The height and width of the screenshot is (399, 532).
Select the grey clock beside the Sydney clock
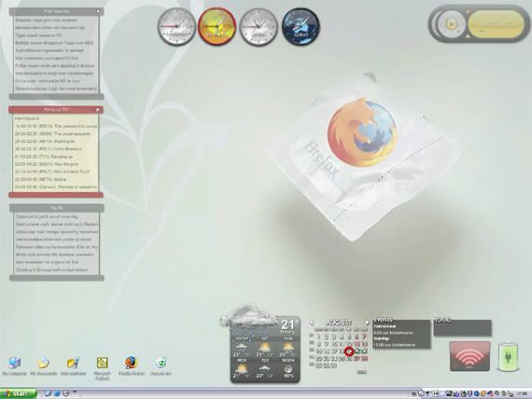[x=259, y=26]
